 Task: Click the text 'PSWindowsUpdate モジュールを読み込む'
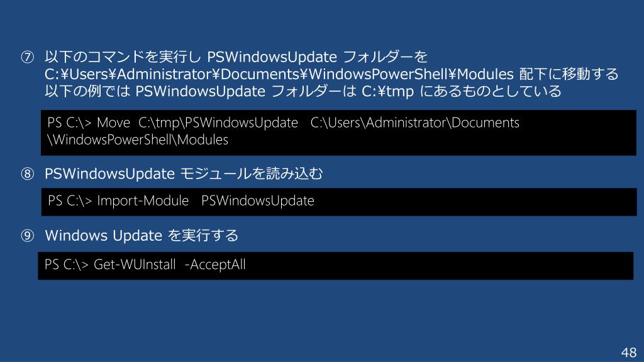184,173
